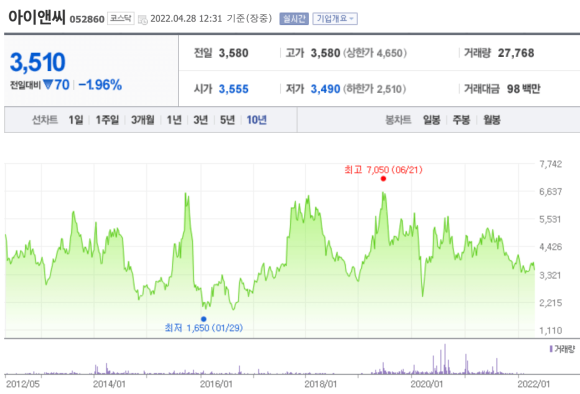Image resolution: width=580 pixels, height=394 pixels.
Task: Click the 상한가 4,650 text
Action: click(375, 53)
